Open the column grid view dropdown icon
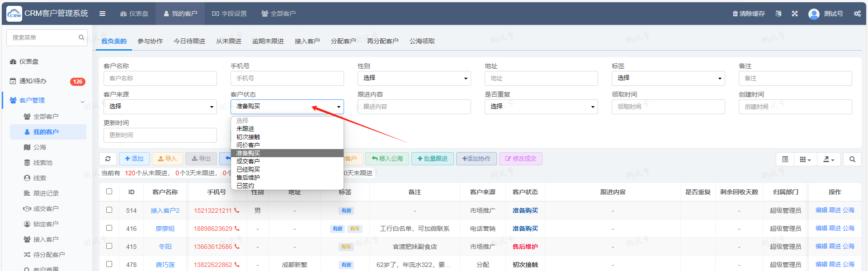The width and height of the screenshot is (868, 271). coord(805,159)
